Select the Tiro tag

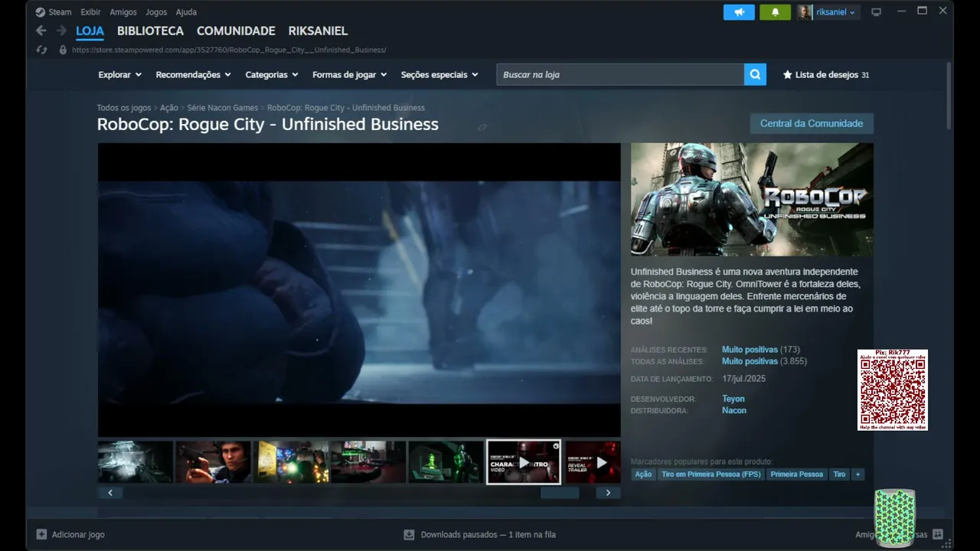(x=839, y=474)
